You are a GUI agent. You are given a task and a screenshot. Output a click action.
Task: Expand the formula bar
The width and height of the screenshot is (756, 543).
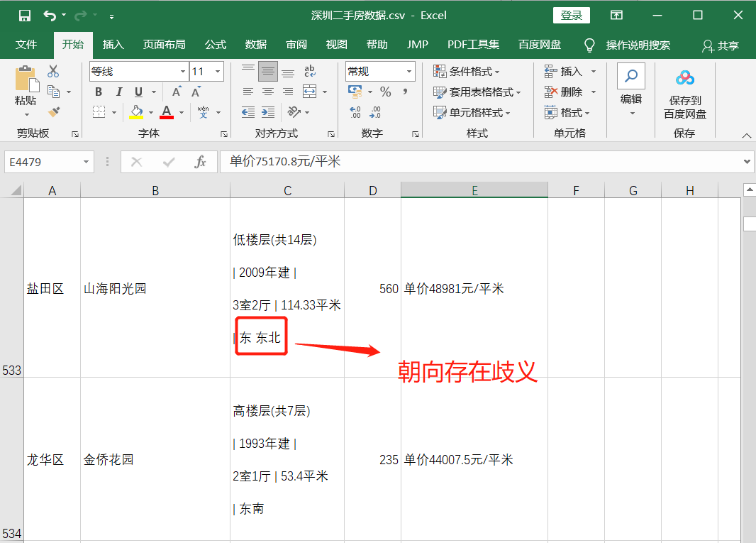pos(747,162)
